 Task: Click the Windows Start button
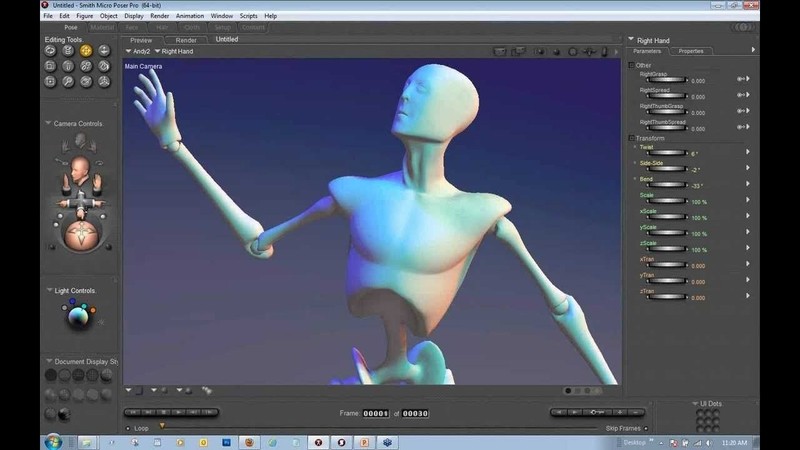(x=52, y=441)
